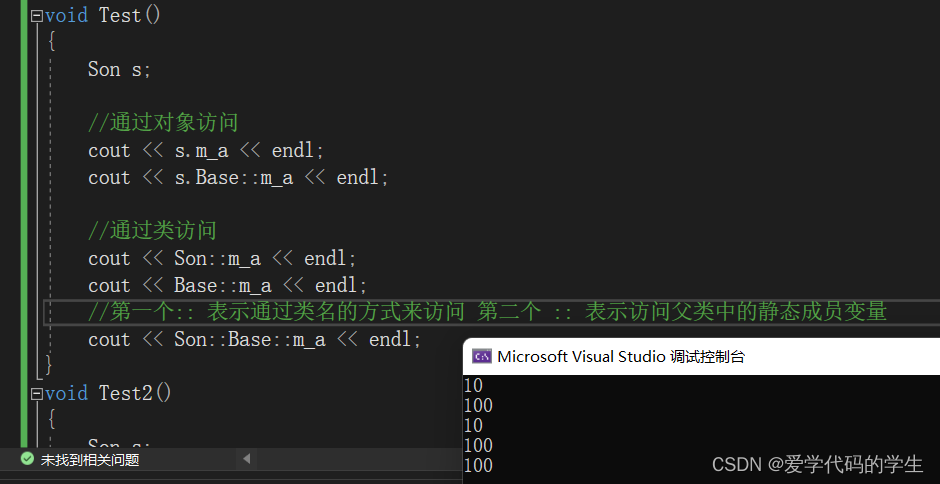
Task: Click the 'cout << s.m_a << endl;' line
Action: pos(206,151)
